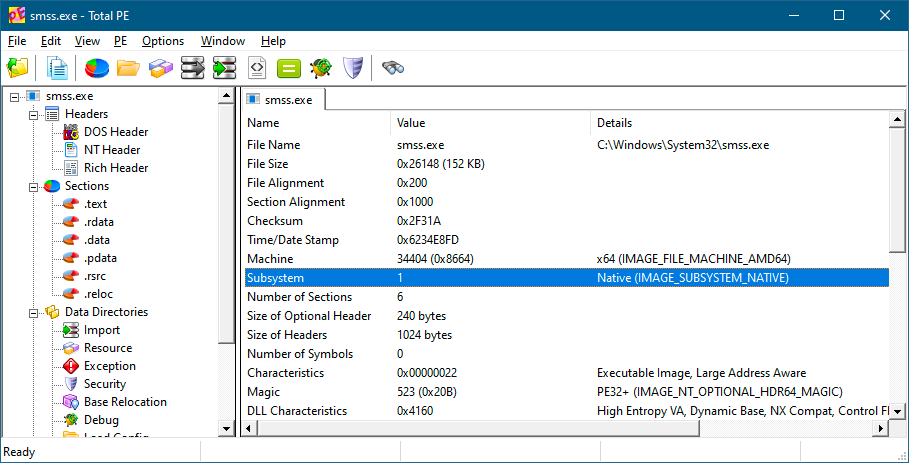Click the green equals sign toolbar icon

coord(288,68)
